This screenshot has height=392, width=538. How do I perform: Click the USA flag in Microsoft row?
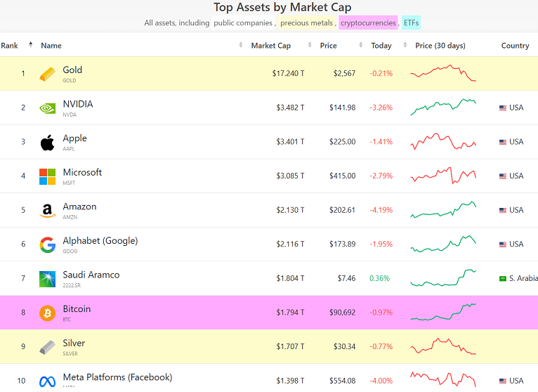click(503, 176)
